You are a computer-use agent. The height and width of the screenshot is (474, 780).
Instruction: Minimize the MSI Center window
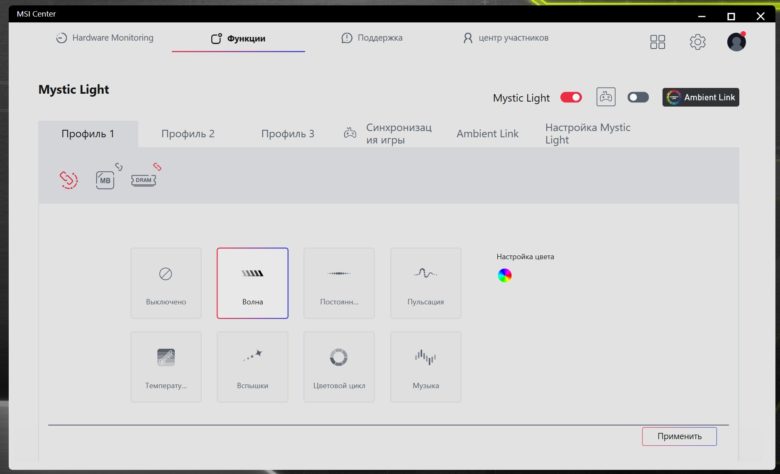(x=701, y=16)
